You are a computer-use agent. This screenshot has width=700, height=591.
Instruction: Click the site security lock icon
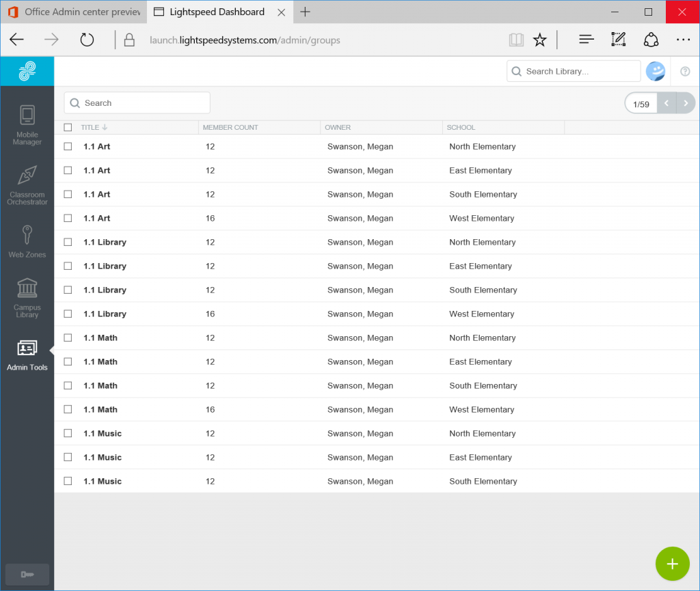[129, 40]
